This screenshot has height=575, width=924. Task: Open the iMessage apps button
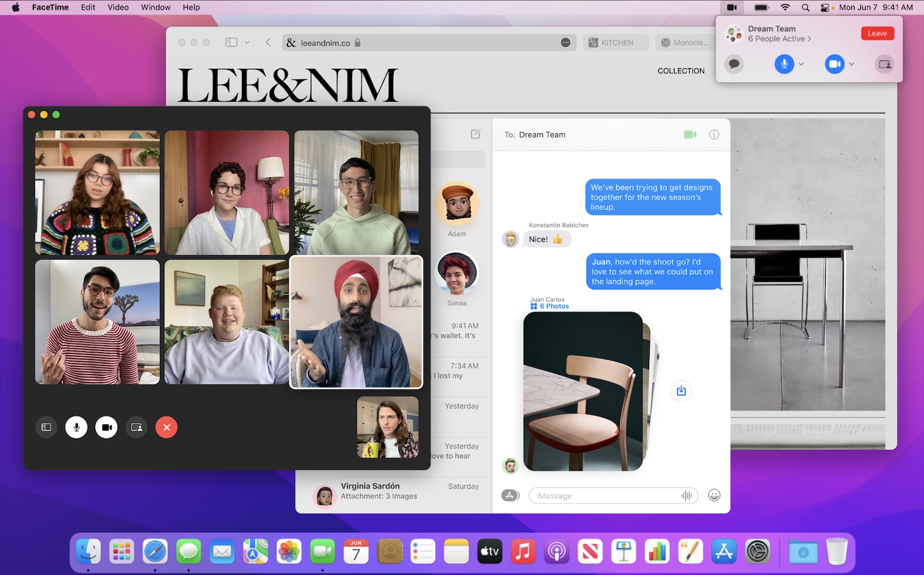510,495
